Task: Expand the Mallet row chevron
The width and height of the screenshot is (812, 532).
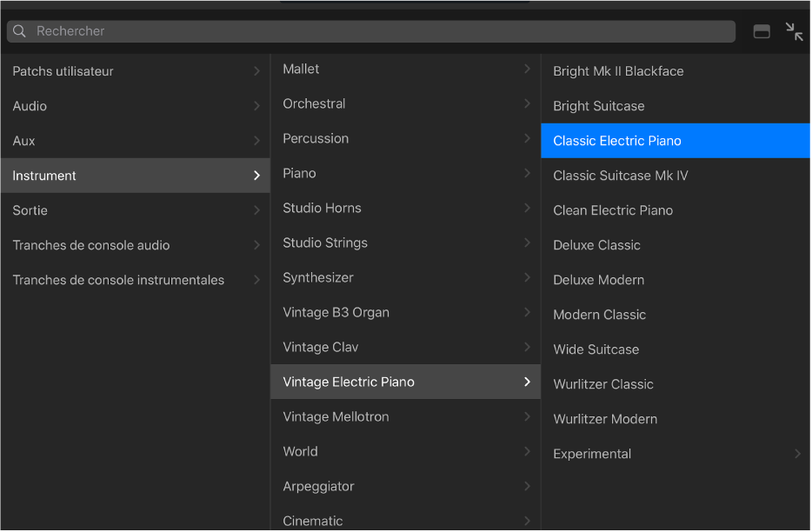Action: (527, 69)
